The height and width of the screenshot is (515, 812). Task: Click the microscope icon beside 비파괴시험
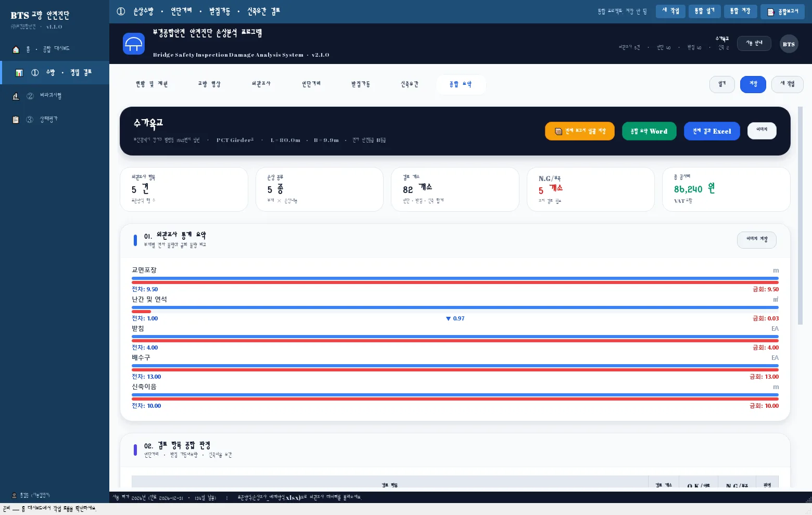tap(16, 96)
